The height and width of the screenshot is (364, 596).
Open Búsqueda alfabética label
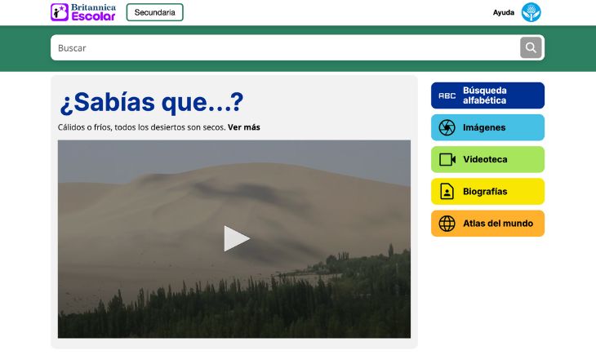485,95
